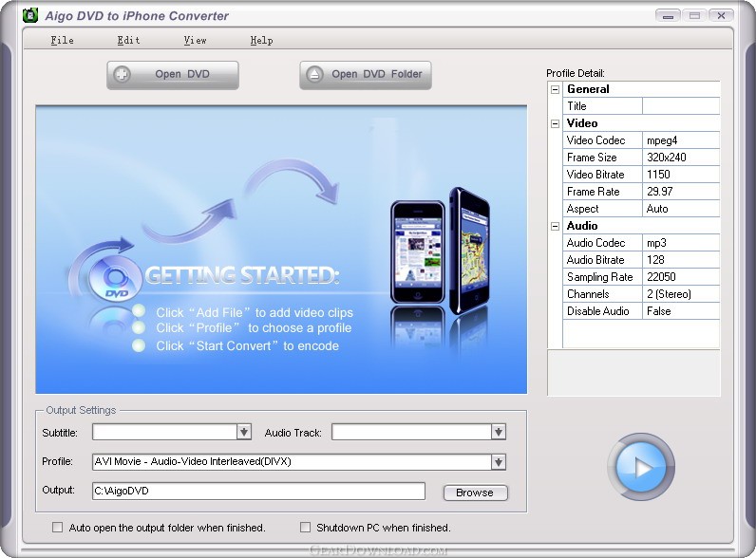Open the Edit menu
756x558 pixels.
coord(129,41)
